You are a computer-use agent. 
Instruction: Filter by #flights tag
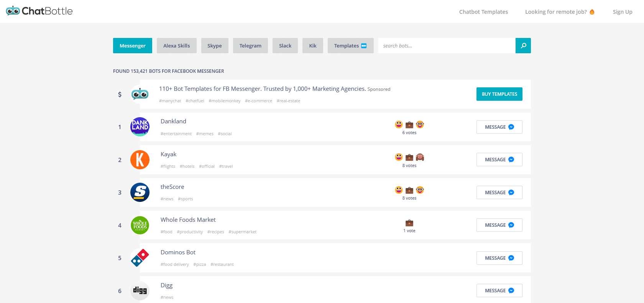(168, 167)
